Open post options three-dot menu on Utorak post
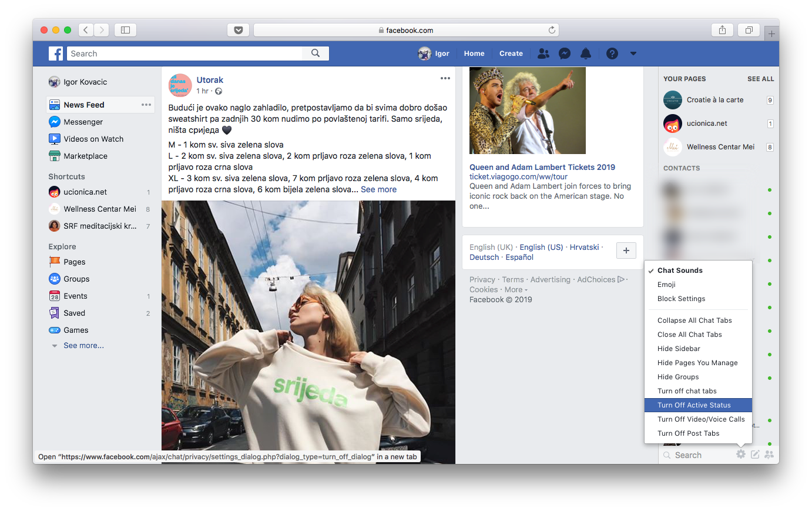 click(445, 78)
